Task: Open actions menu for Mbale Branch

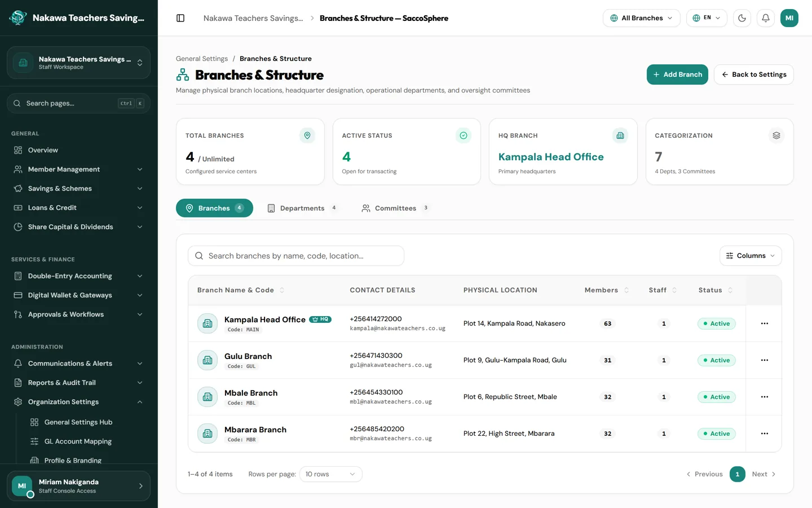Action: pos(765,397)
